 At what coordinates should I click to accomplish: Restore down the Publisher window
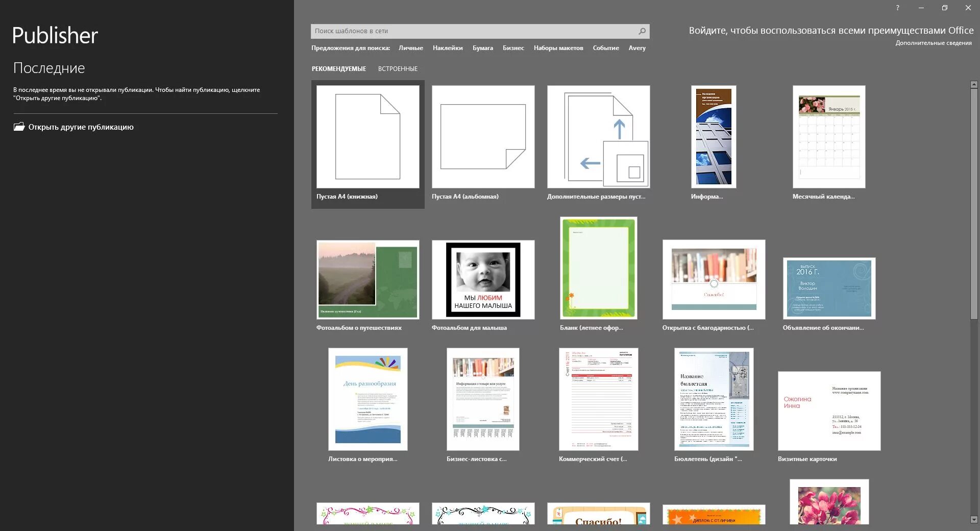pyautogui.click(x=944, y=8)
